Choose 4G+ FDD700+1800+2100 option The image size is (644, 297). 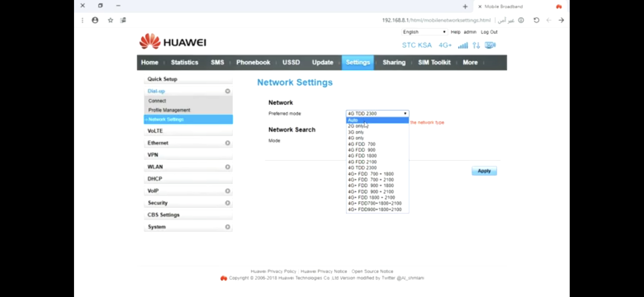point(377,203)
